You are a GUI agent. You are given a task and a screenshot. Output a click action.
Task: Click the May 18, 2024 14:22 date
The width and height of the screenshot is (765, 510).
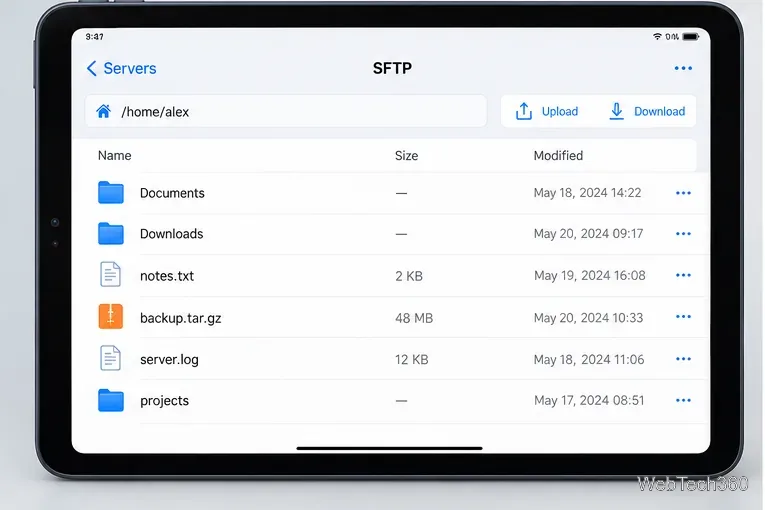click(587, 193)
